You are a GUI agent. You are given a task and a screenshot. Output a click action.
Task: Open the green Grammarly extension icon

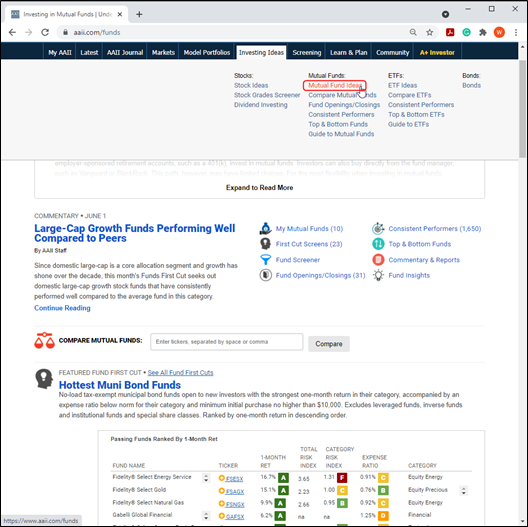click(x=466, y=32)
